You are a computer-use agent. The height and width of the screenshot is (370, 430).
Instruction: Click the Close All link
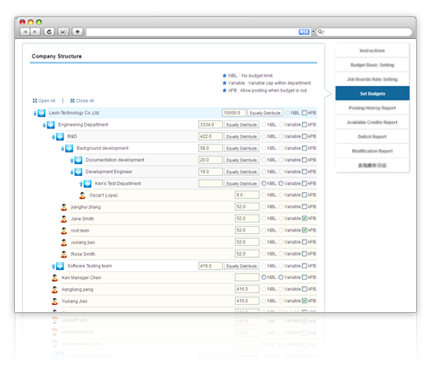coord(85,101)
